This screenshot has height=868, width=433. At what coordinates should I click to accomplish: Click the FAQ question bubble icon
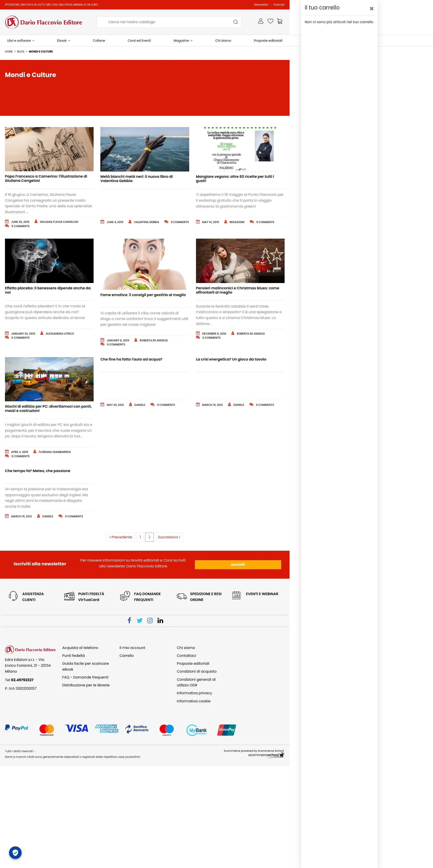point(125,596)
